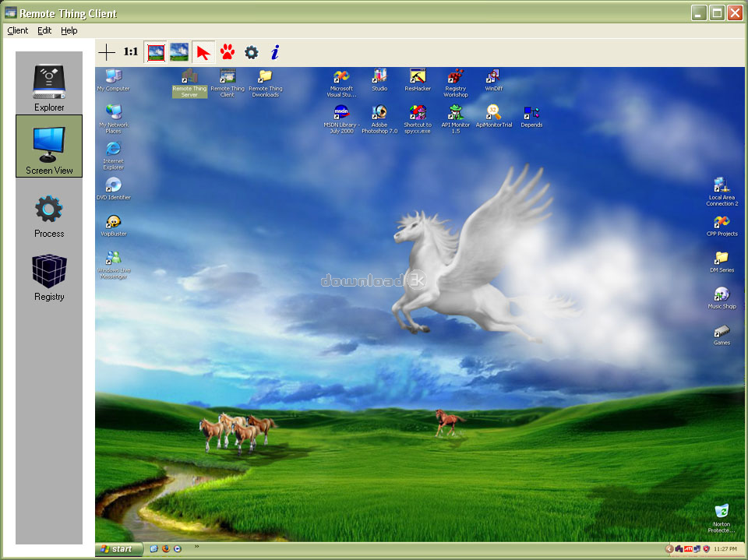Click the Firefox quick launch icon
The height and width of the screenshot is (560, 748).
click(x=165, y=549)
